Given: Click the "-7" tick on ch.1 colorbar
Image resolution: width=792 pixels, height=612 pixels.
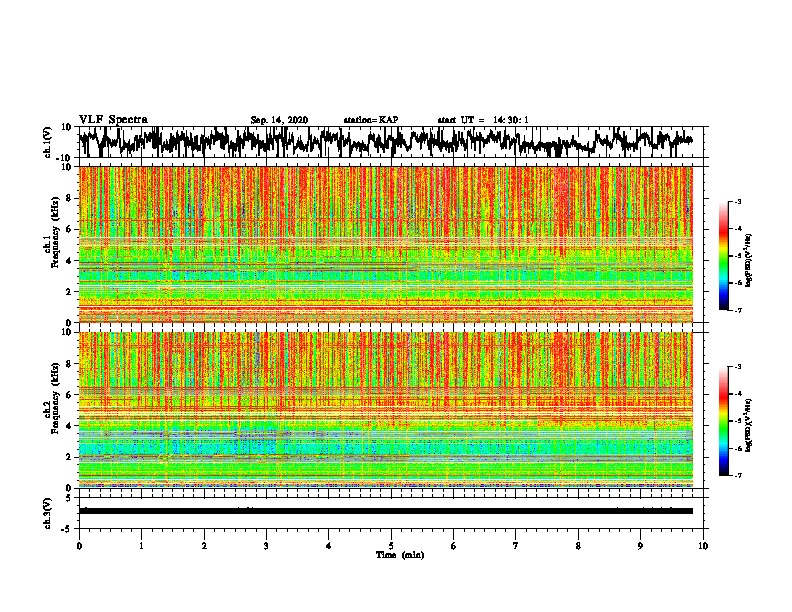Looking at the screenshot, I should coord(737,310).
